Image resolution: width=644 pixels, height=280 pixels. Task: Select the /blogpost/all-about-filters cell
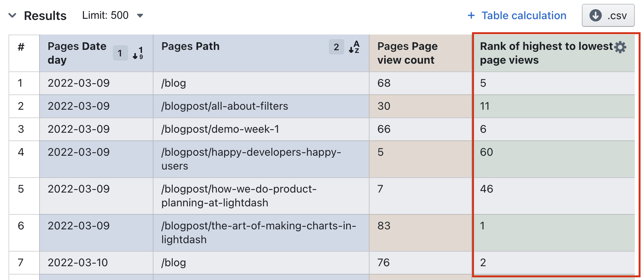[225, 106]
